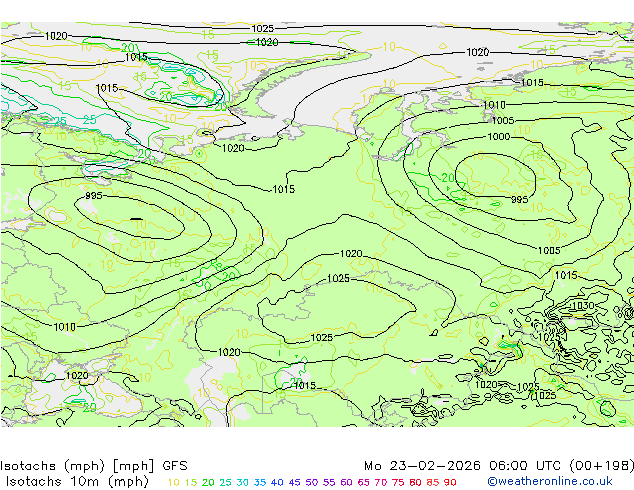Pick the yellow 10 value in the color legend

pyautogui.click(x=173, y=482)
